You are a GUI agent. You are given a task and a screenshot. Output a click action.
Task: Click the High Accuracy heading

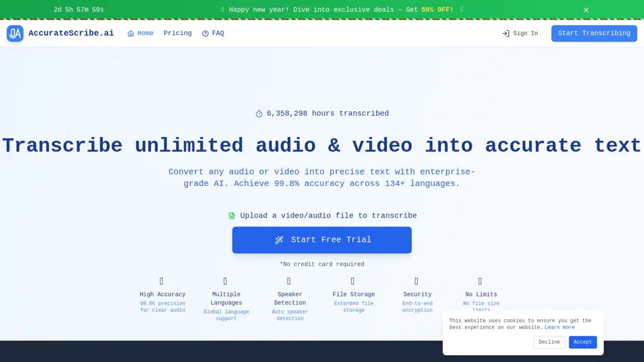click(163, 294)
